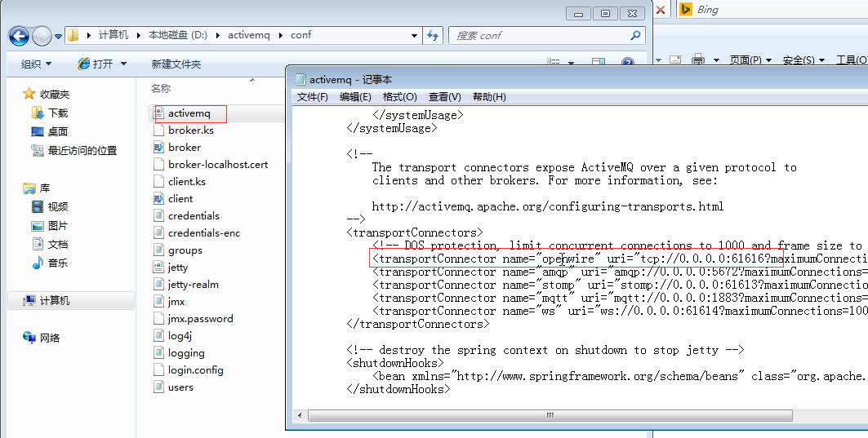Image resolution: width=868 pixels, height=438 pixels.
Task: Open the 组织 dropdown menu
Action: click(37, 64)
